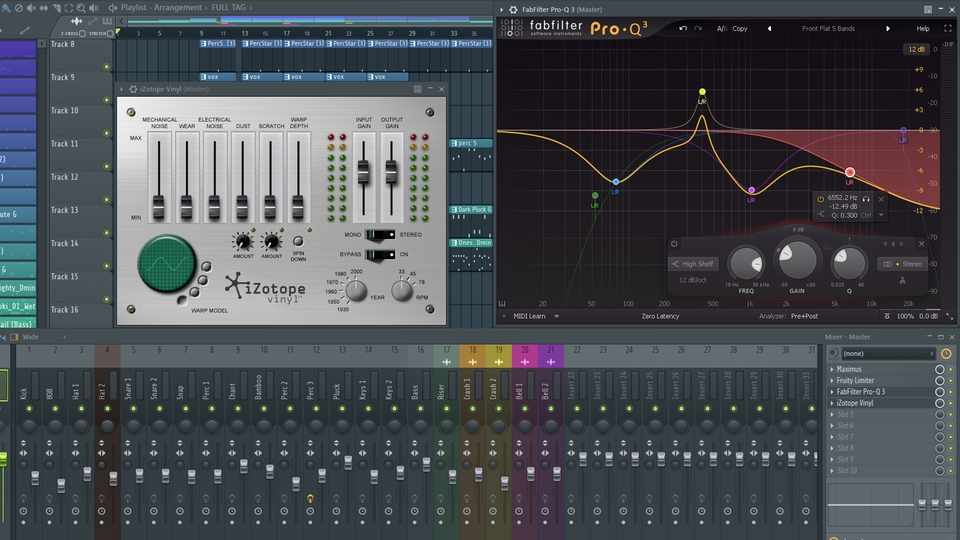Expand the MIDI Learn dropdown arrow
This screenshot has height=540, width=960.
tap(557, 317)
